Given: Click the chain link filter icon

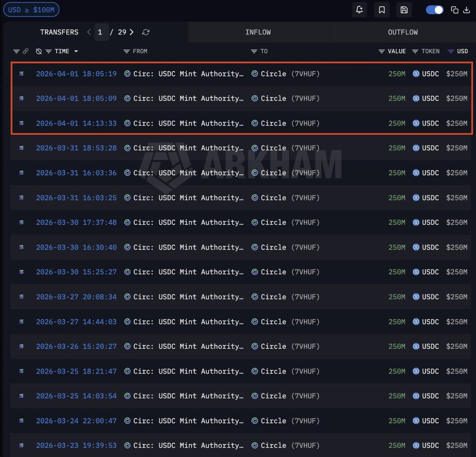Looking at the screenshot, I should (x=26, y=51).
